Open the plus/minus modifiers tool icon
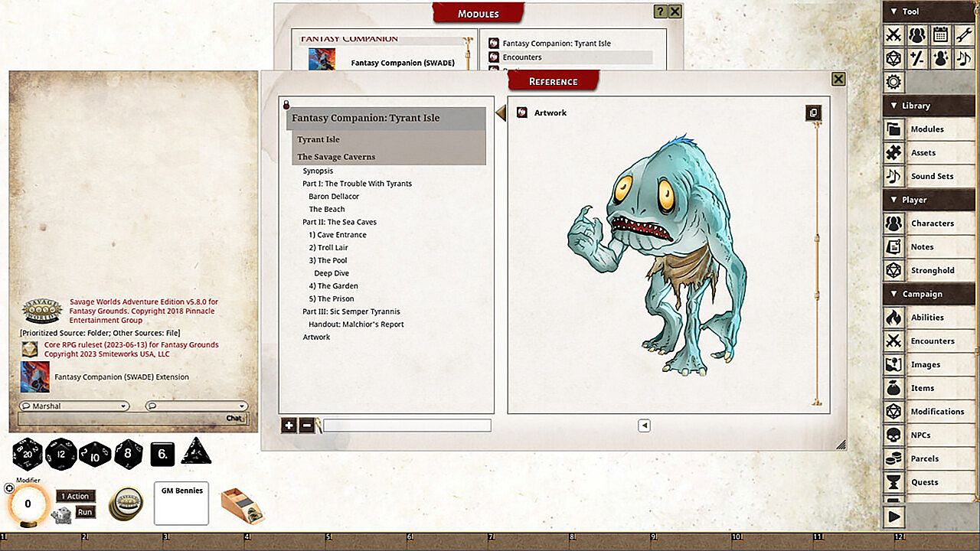 pos(917,58)
